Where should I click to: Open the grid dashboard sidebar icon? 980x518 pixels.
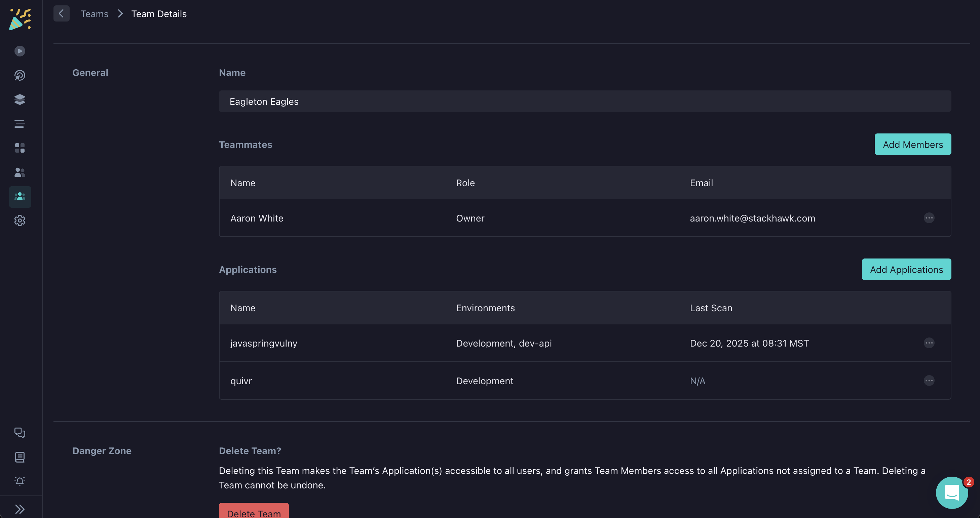point(20,148)
